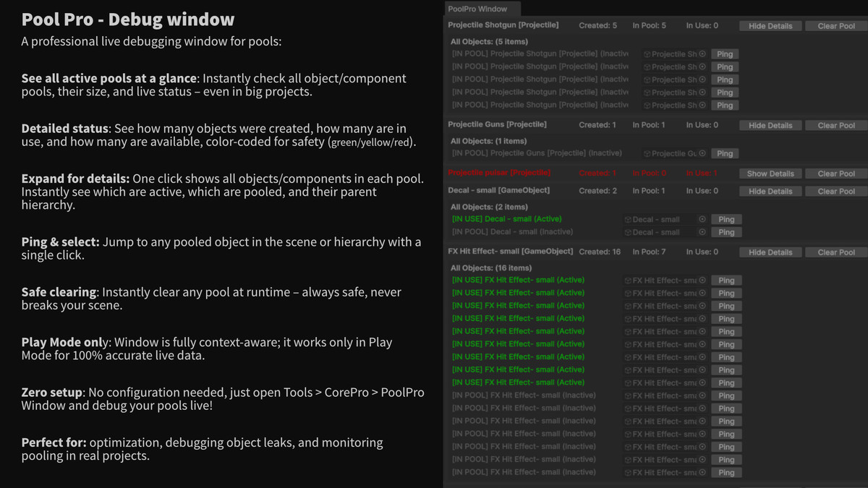Image resolution: width=868 pixels, height=488 pixels.
Task: Select the [IN POOL] Projectile Guns (Inactive) row
Action: click(x=537, y=153)
